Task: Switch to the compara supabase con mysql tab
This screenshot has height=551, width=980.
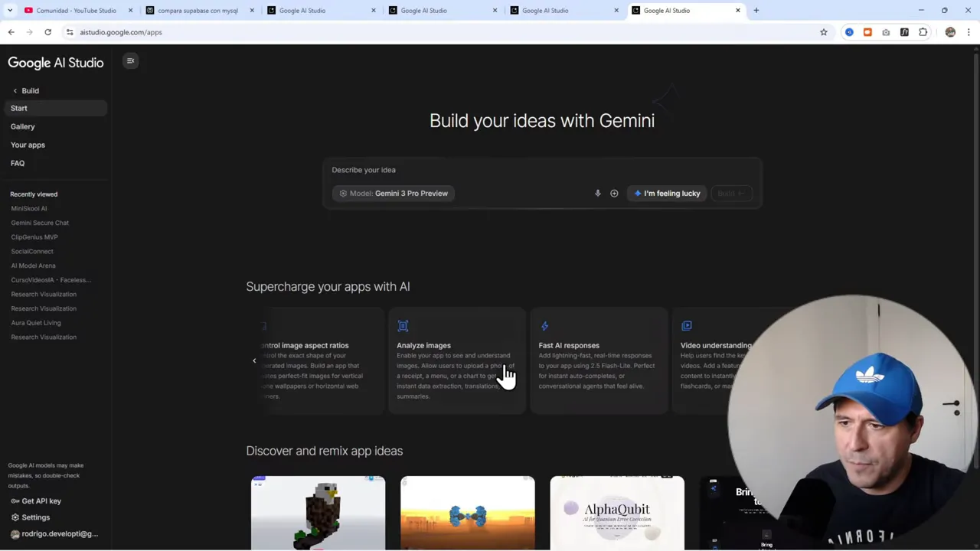Action: click(198, 10)
